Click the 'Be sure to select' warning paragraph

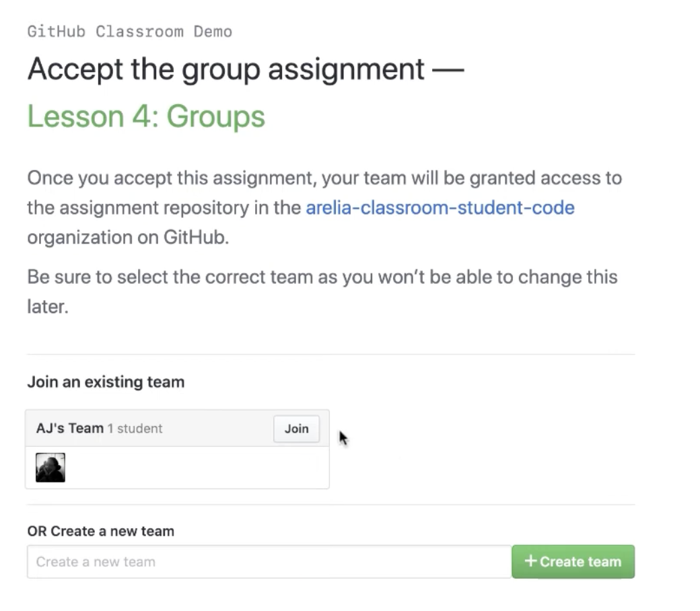[x=322, y=292]
